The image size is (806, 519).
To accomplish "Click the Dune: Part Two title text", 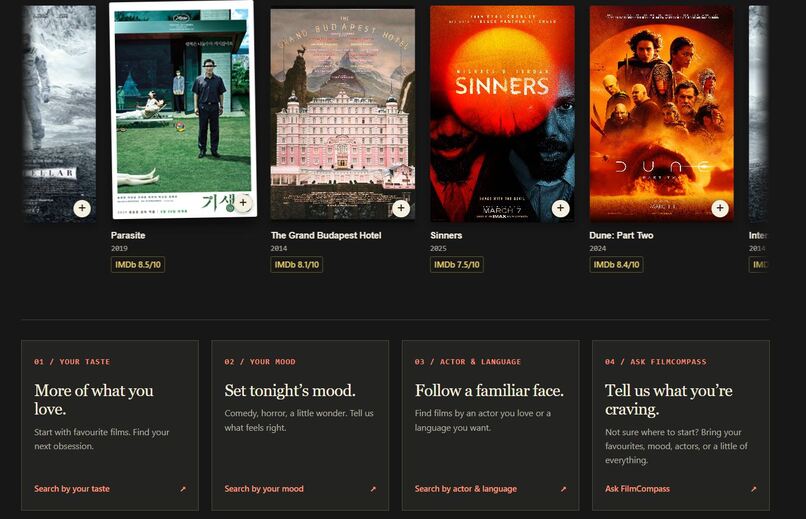I will pos(621,235).
